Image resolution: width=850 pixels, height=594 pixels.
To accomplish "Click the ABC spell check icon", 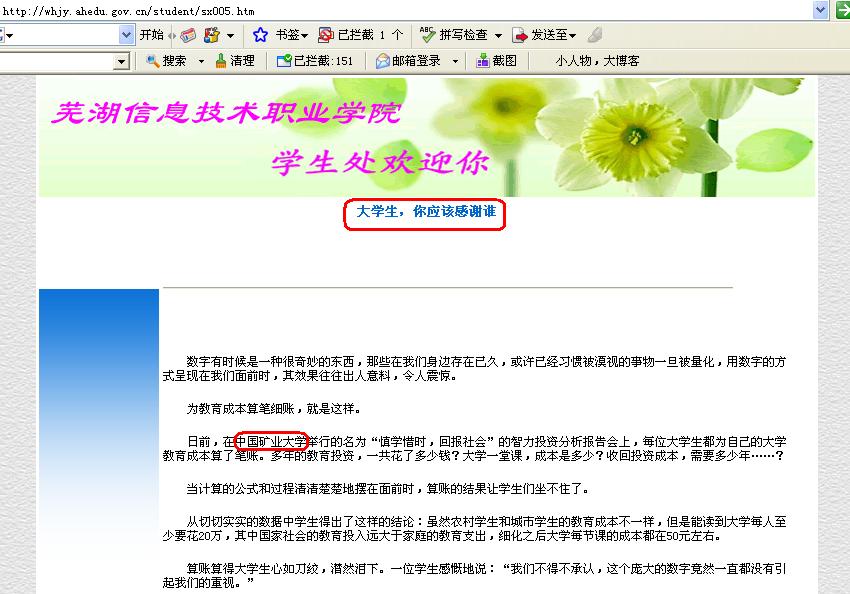I will point(427,35).
